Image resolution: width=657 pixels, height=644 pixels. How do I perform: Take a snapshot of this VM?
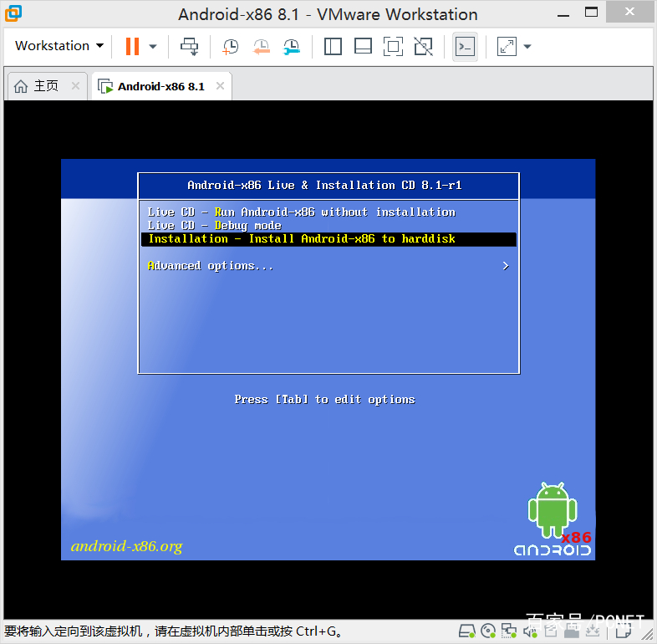(x=231, y=46)
